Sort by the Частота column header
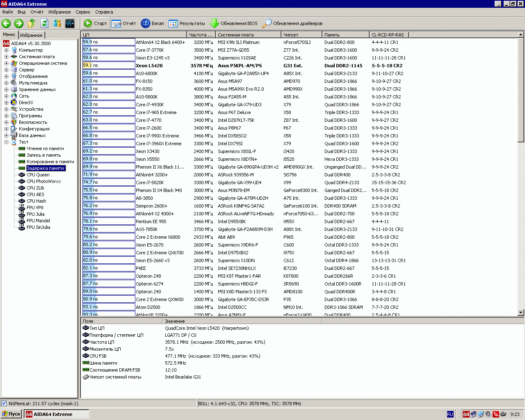525x420 pixels. pyautogui.click(x=201, y=35)
